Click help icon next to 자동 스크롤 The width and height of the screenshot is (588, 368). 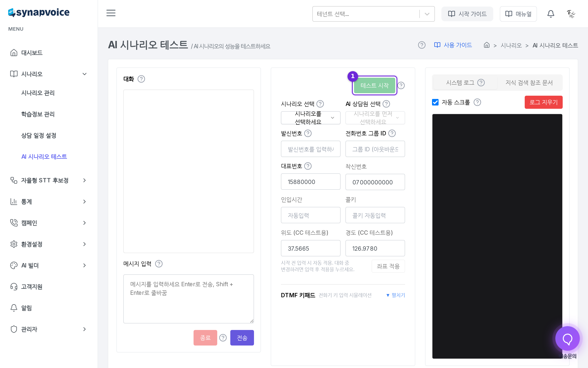tap(477, 102)
